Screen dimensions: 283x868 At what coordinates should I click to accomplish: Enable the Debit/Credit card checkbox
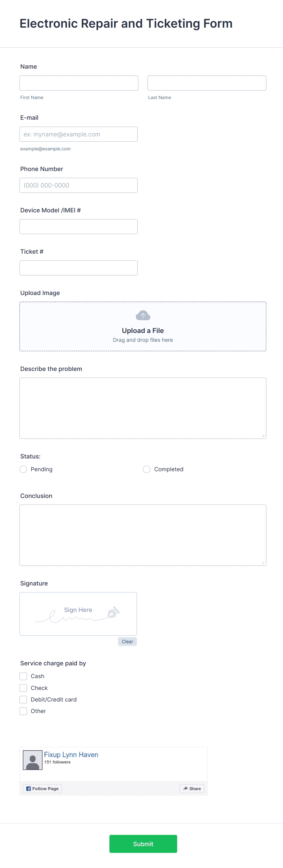pos(23,699)
